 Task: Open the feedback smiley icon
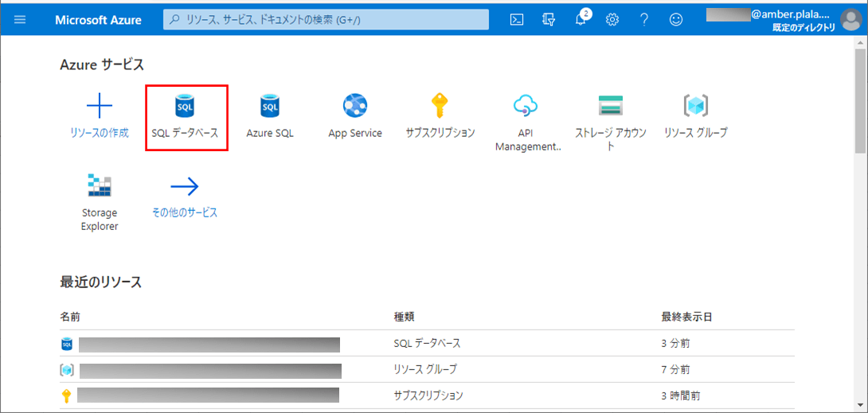click(x=675, y=20)
